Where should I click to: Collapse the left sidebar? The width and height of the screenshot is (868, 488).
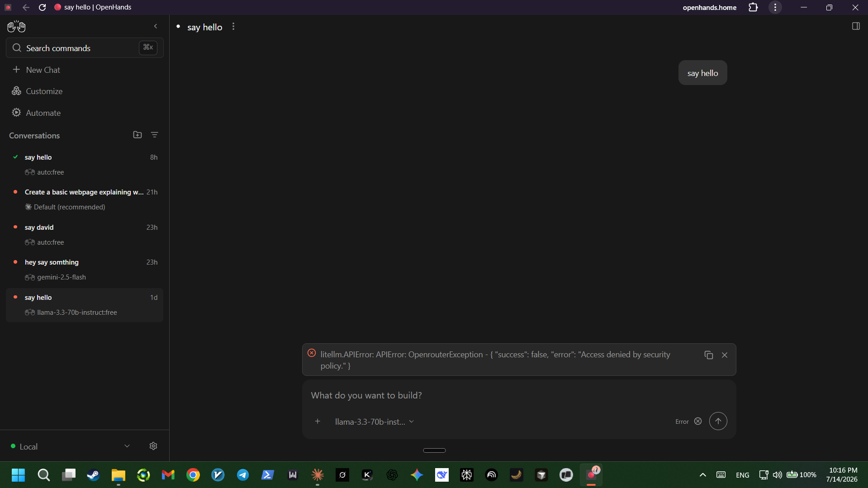tap(156, 26)
